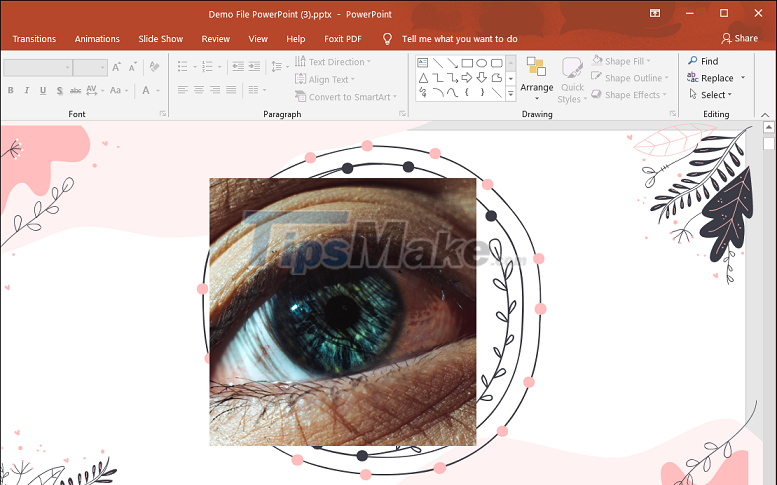Select the Freeform scribble shape
Viewport: 777px width, 485px height.
(423, 92)
